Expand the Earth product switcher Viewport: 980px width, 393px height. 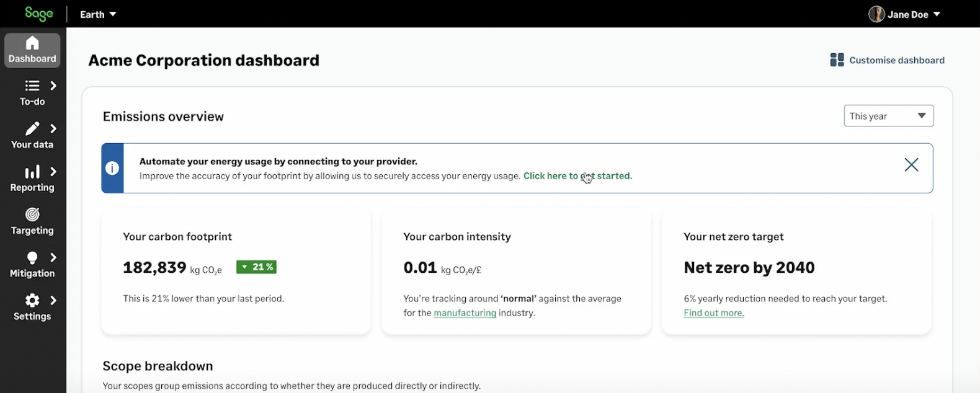click(98, 14)
